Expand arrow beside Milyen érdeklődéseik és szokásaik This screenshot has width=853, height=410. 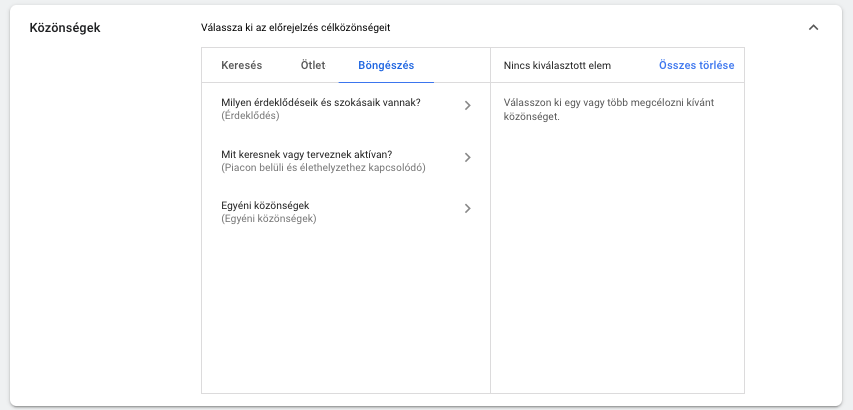point(467,105)
